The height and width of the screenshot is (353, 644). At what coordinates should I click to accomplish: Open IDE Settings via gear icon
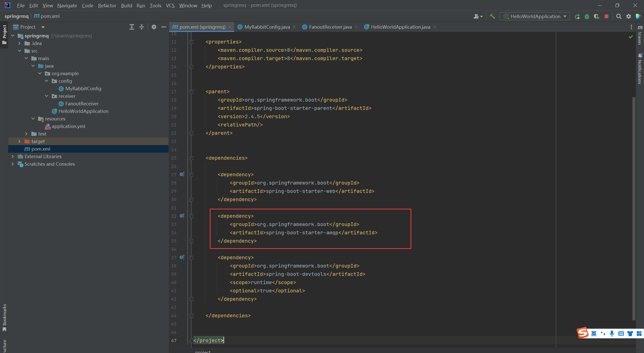click(628, 16)
